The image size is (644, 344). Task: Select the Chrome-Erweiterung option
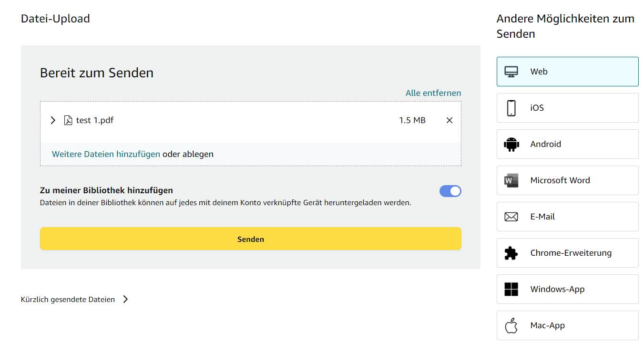[x=567, y=253]
